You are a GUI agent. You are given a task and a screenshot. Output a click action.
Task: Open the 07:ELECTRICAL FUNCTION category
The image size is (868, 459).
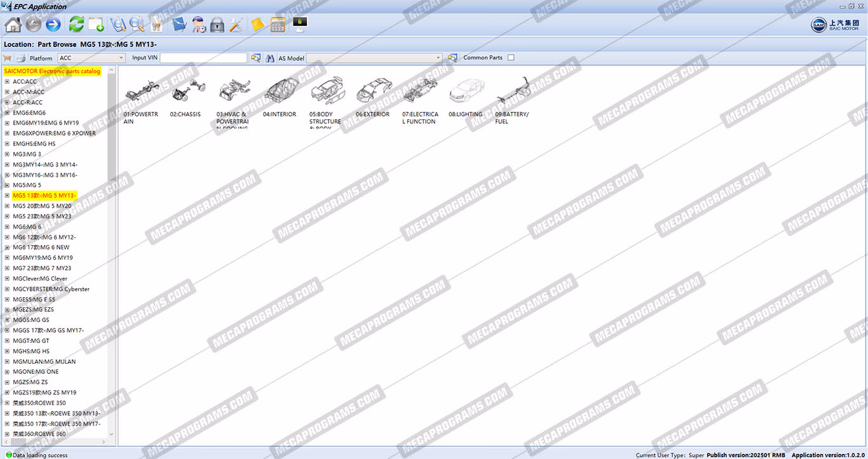coord(420,100)
